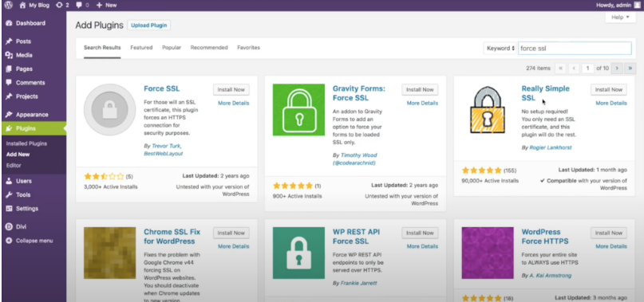Open A. Kai Armstrong author link

click(551, 276)
